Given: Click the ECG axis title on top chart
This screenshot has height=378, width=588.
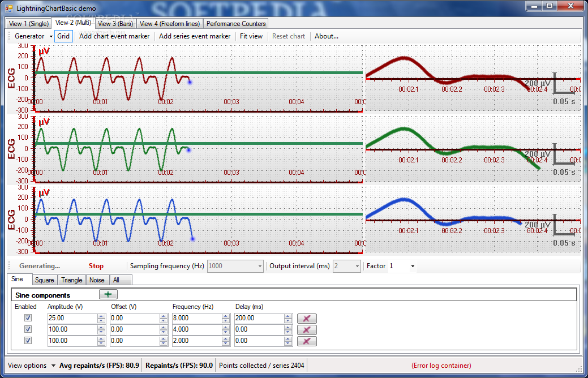Looking at the screenshot, I should pyautogui.click(x=12, y=78).
